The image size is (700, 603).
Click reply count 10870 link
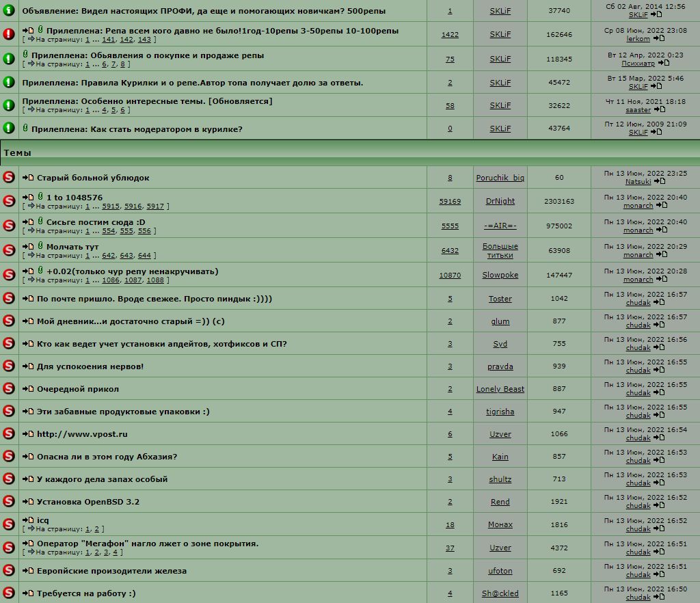coord(450,276)
